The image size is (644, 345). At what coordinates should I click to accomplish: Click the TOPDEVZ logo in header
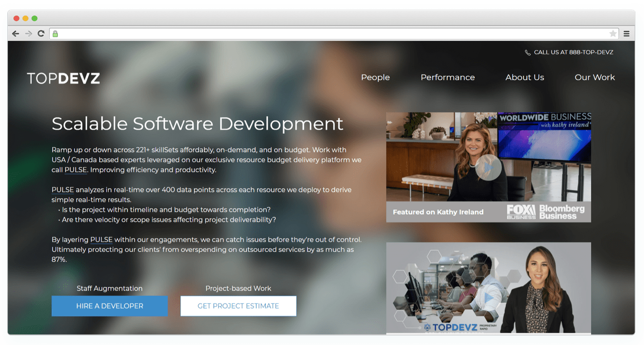coord(63,78)
